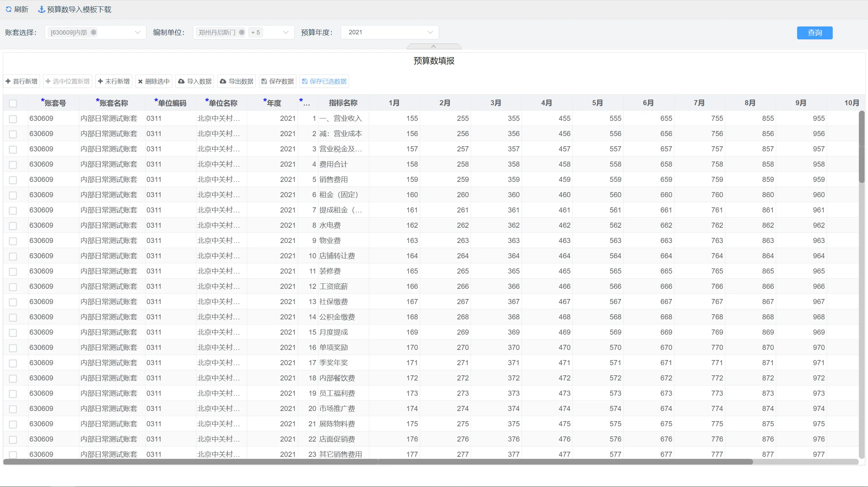Click the 5月 cell with value 560
Screen dimensions: 868x487
(598, 195)
